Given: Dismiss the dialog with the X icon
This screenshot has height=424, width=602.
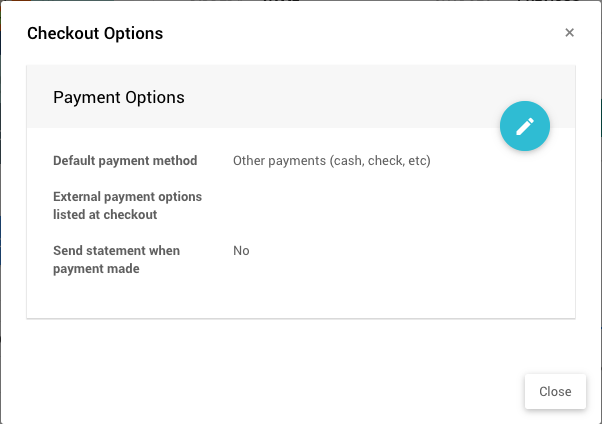Looking at the screenshot, I should pos(570,33).
